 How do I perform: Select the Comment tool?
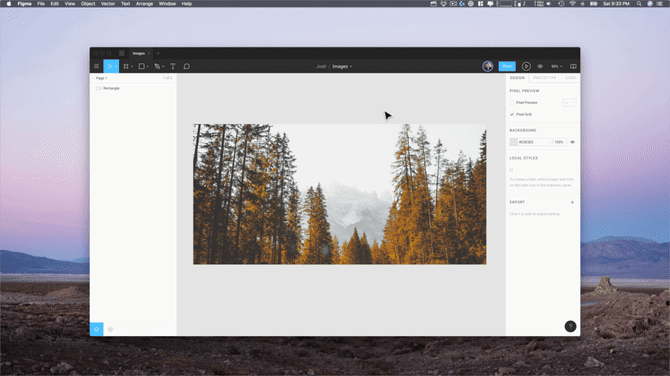point(187,66)
